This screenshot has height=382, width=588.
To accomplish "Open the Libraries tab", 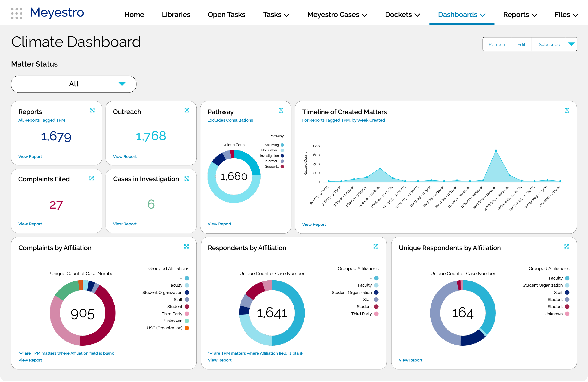I will [176, 15].
